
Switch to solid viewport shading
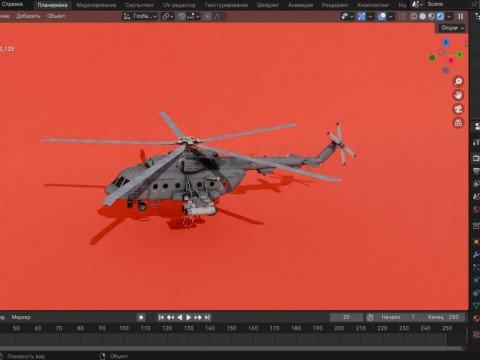(423, 16)
